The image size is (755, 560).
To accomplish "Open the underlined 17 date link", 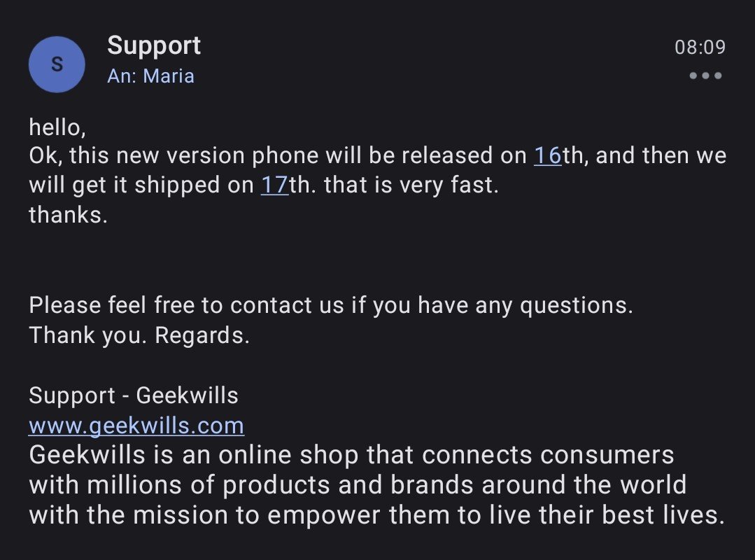I will (x=274, y=185).
